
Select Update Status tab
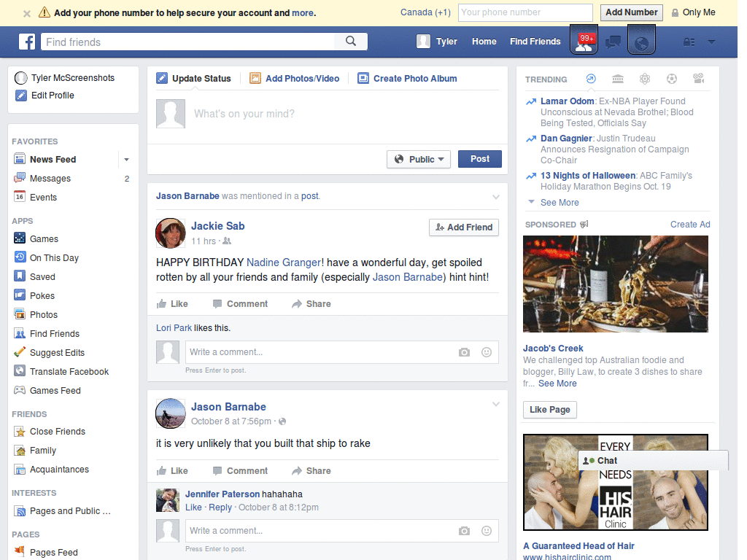(x=194, y=79)
